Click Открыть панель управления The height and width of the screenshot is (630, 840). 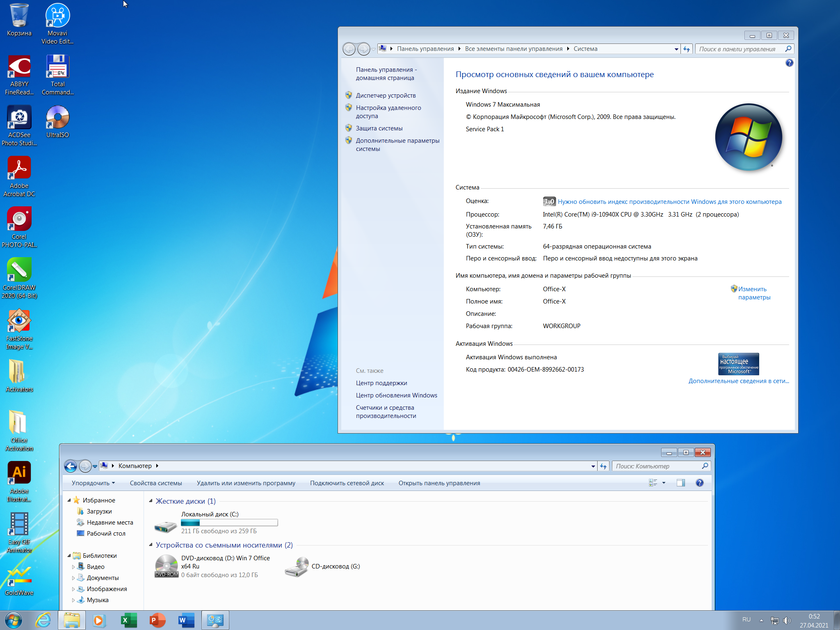(x=439, y=483)
